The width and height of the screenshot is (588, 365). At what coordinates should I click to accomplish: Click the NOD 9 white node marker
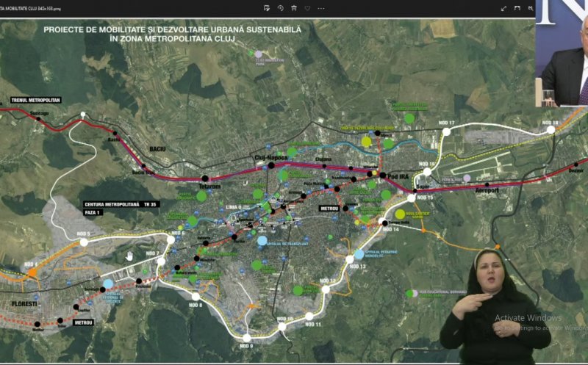(x=247, y=338)
